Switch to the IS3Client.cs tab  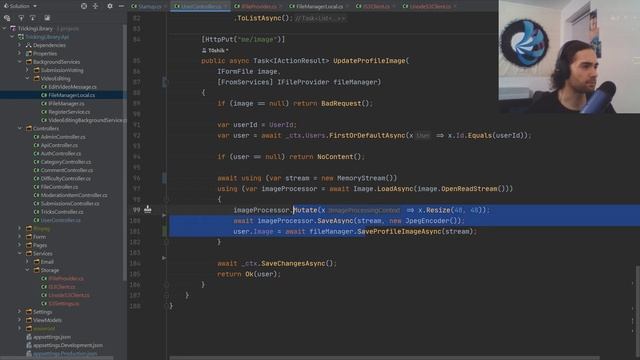coord(375,7)
